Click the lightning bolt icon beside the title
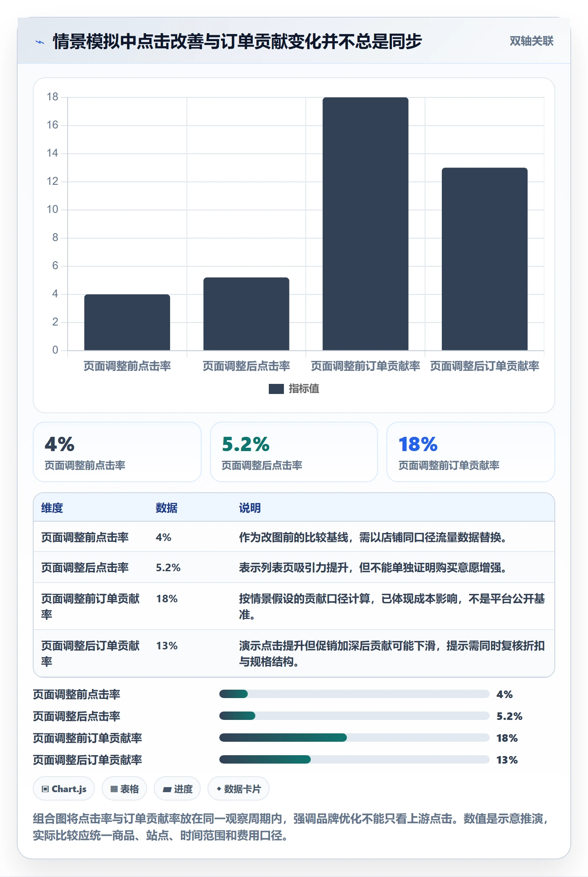The width and height of the screenshot is (588, 877). click(40, 42)
